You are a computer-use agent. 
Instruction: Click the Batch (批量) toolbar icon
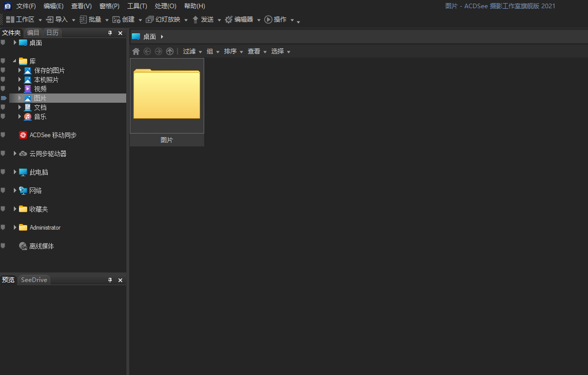click(83, 20)
